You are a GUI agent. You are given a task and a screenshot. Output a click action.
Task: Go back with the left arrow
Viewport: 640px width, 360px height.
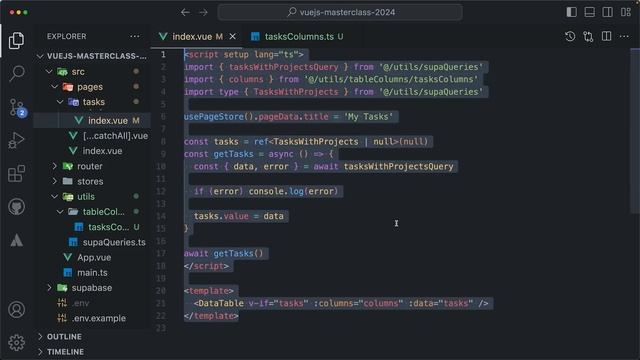point(185,12)
